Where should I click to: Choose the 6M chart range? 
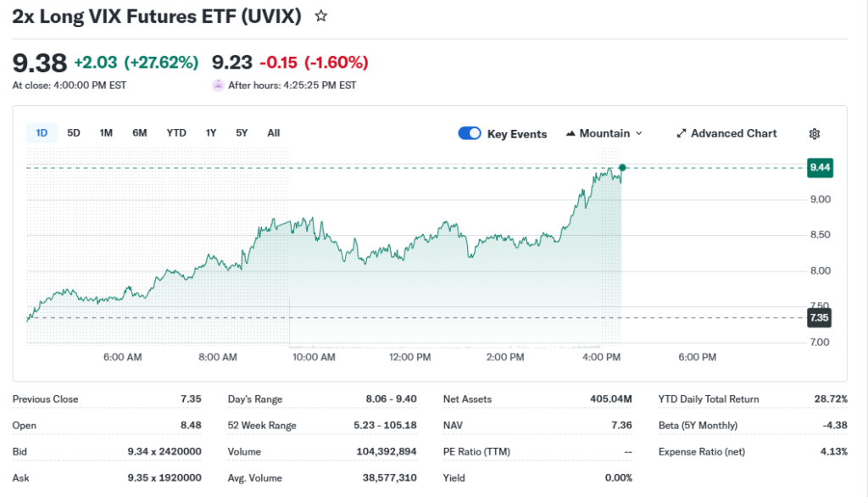pyautogui.click(x=139, y=133)
